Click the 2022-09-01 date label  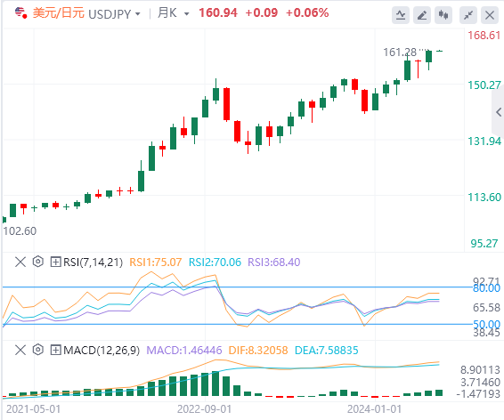tap(205, 409)
